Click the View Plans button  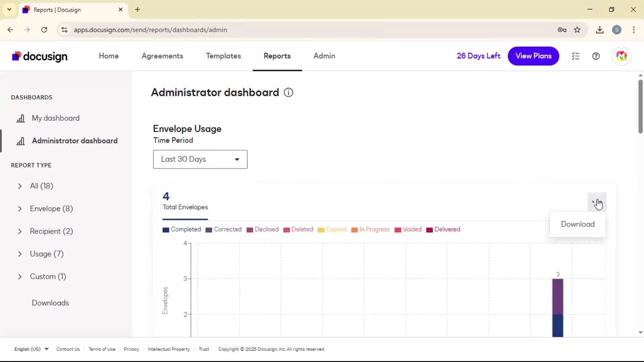click(x=533, y=56)
